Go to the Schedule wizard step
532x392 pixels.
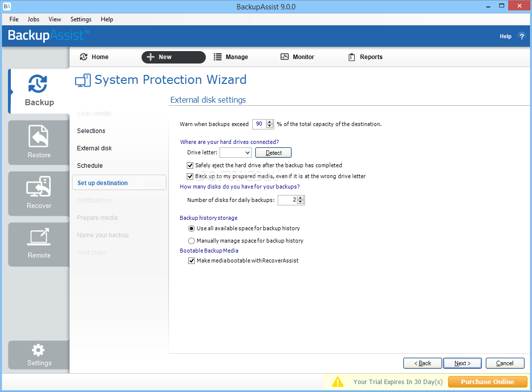(89, 166)
